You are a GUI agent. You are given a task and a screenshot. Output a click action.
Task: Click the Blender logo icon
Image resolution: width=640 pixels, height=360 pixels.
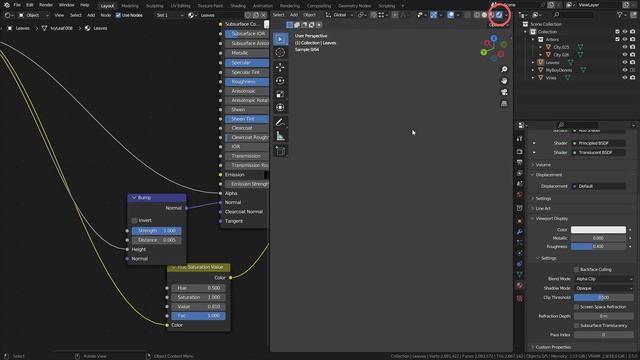coord(7,5)
